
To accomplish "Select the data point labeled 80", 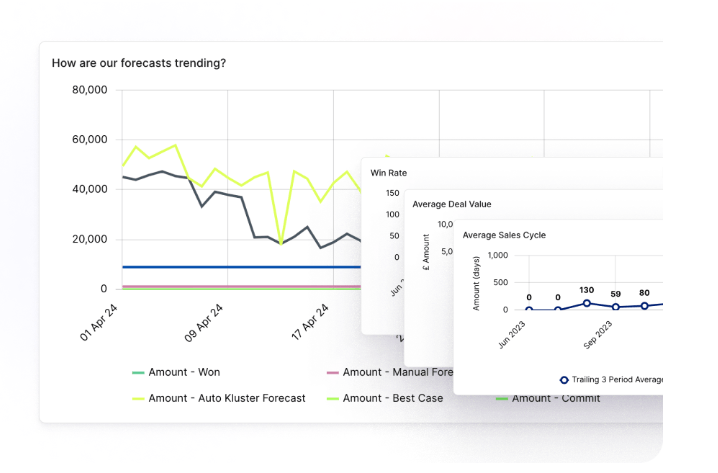I will click(x=644, y=305).
